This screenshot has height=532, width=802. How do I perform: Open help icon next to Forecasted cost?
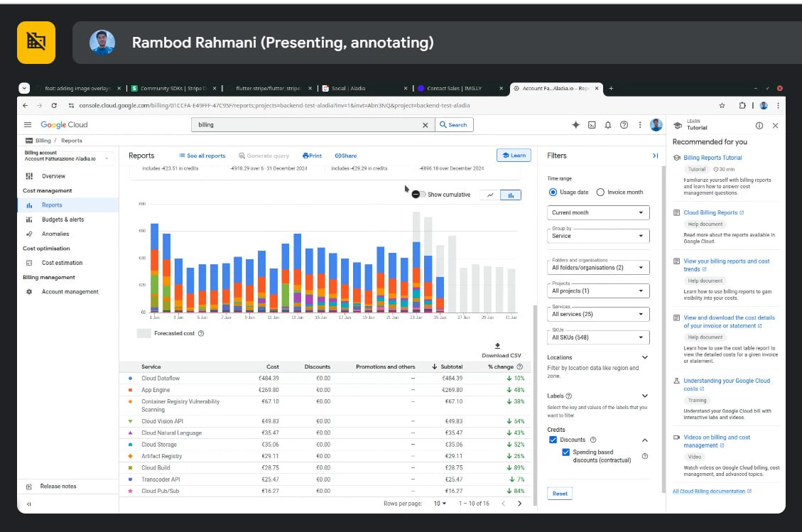(201, 334)
